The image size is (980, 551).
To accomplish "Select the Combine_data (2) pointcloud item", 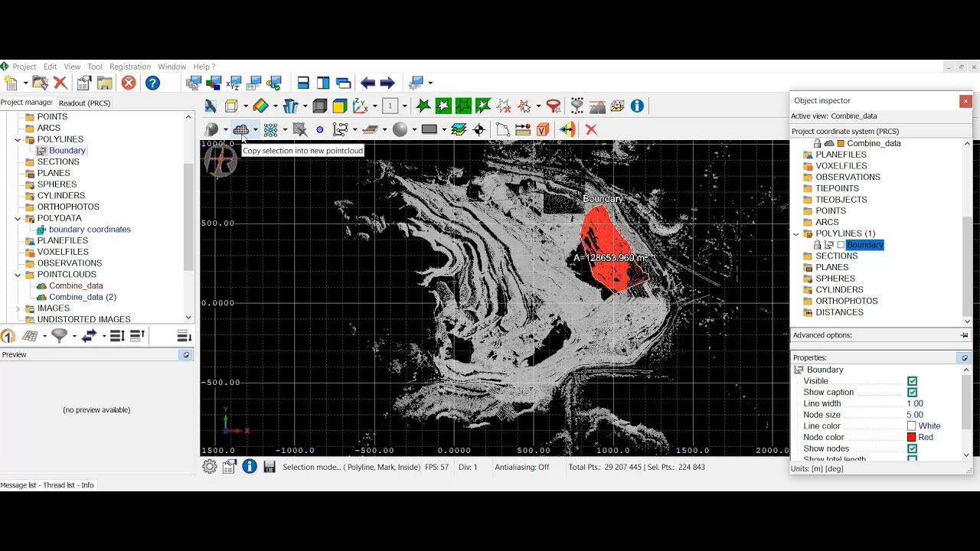I will pos(83,297).
